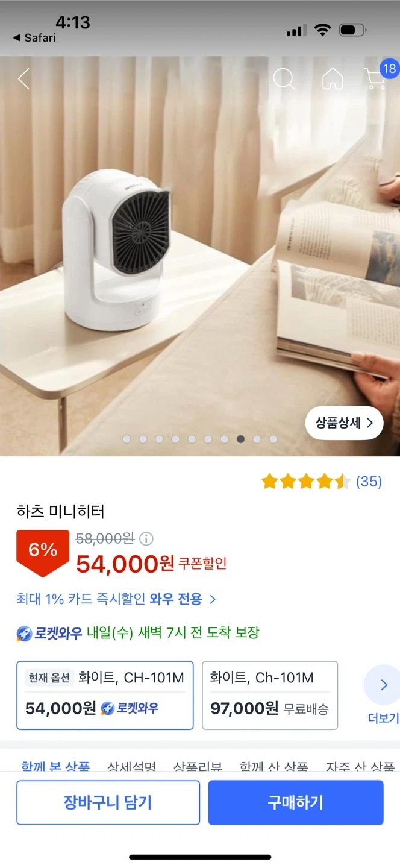Image resolution: width=400 pixels, height=868 pixels.
Task: Switch to the 함께 본 상품 tab
Action: click(x=55, y=767)
